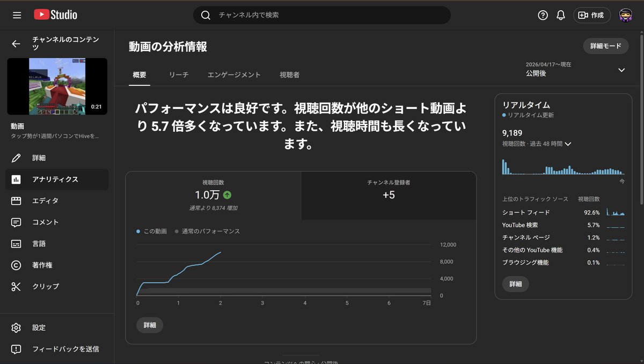Switch to the エンゲージメント tab
Screen dimensions: 644x364
pyautogui.click(x=234, y=75)
